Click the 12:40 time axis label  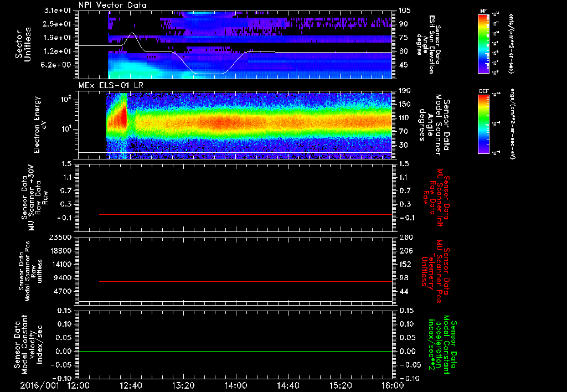(x=131, y=385)
